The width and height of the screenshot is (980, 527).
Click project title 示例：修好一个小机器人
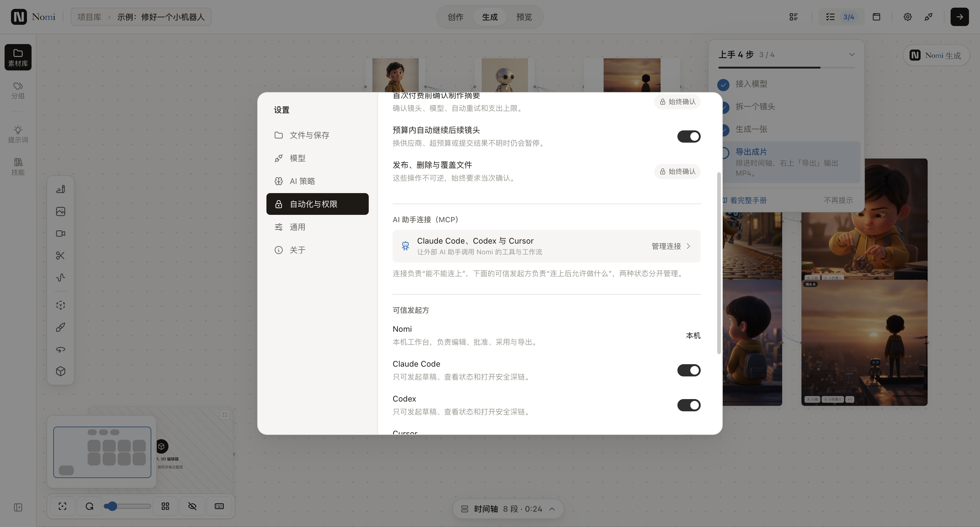(x=160, y=17)
